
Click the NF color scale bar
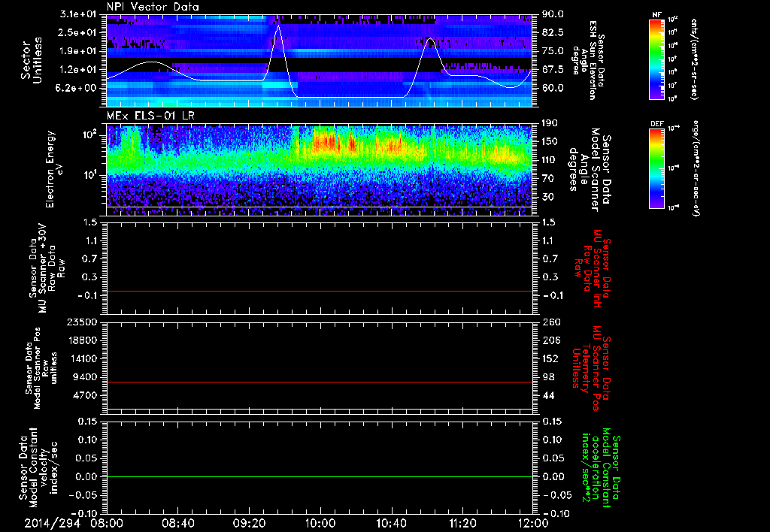[x=657, y=59]
